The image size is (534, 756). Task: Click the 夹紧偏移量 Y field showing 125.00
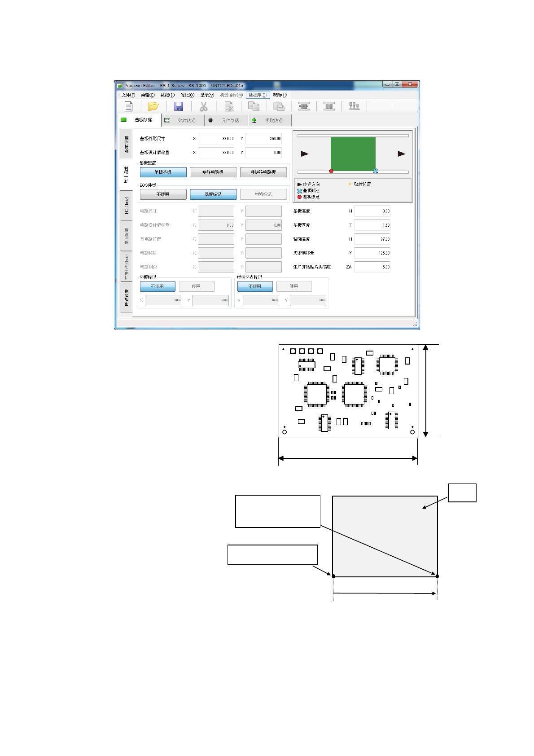[x=372, y=253]
